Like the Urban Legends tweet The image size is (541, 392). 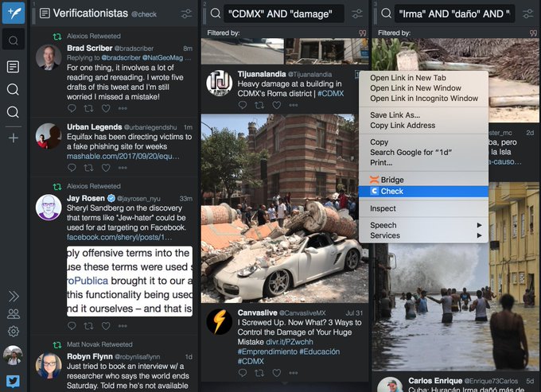point(106,168)
